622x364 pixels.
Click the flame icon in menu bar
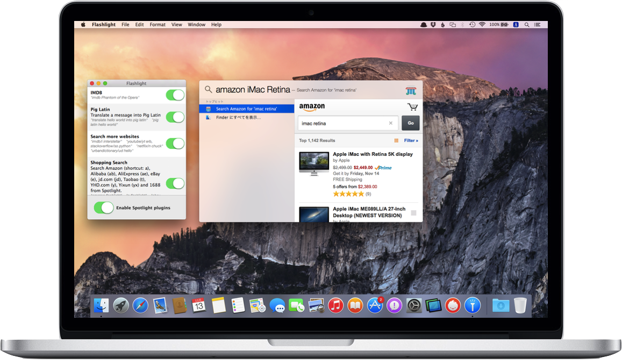pyautogui.click(x=442, y=25)
